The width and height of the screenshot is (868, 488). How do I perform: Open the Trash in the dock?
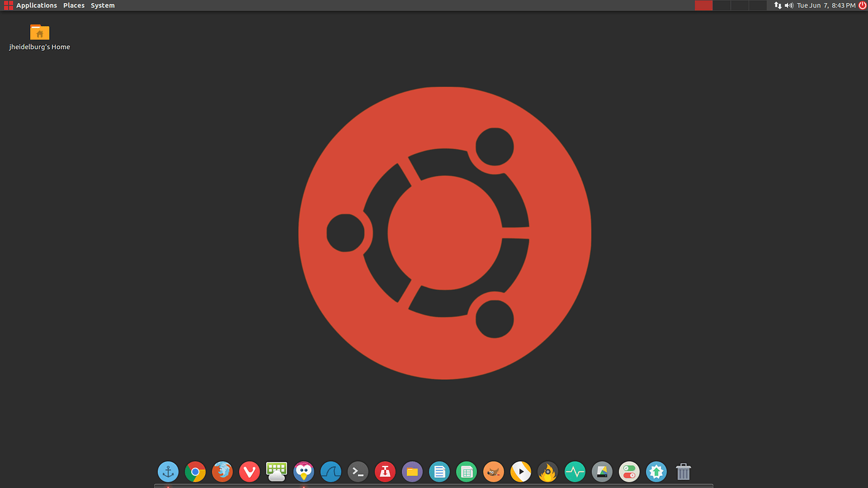coord(683,471)
